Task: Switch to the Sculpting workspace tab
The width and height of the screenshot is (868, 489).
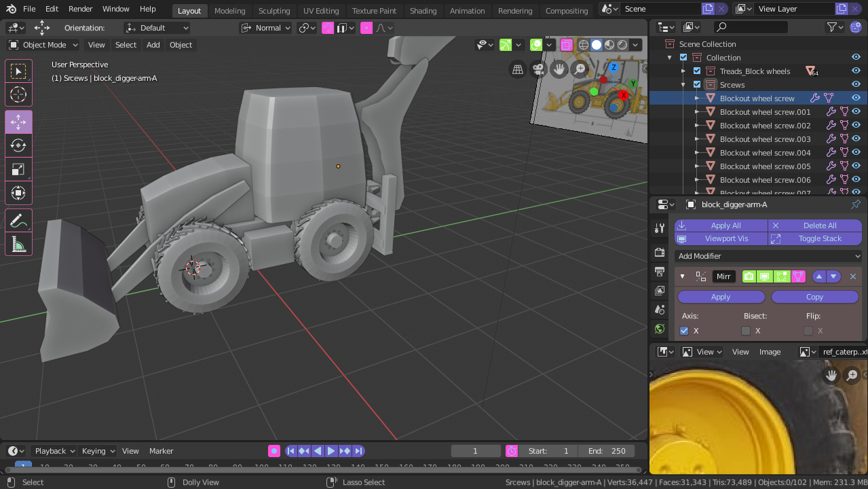Action: click(x=274, y=10)
